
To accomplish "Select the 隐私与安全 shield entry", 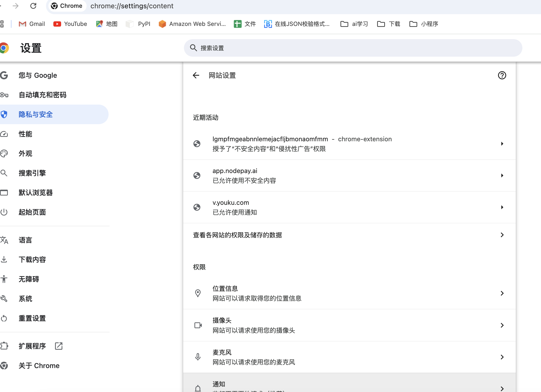I will tap(36, 114).
